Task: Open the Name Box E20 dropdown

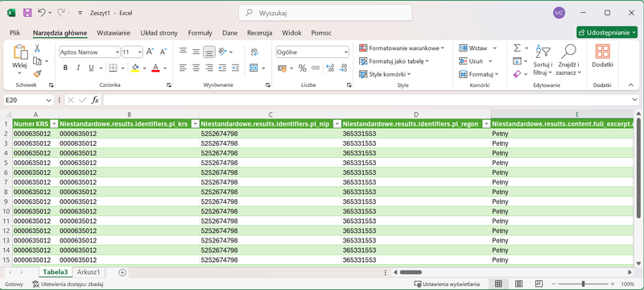Action: (x=49, y=100)
